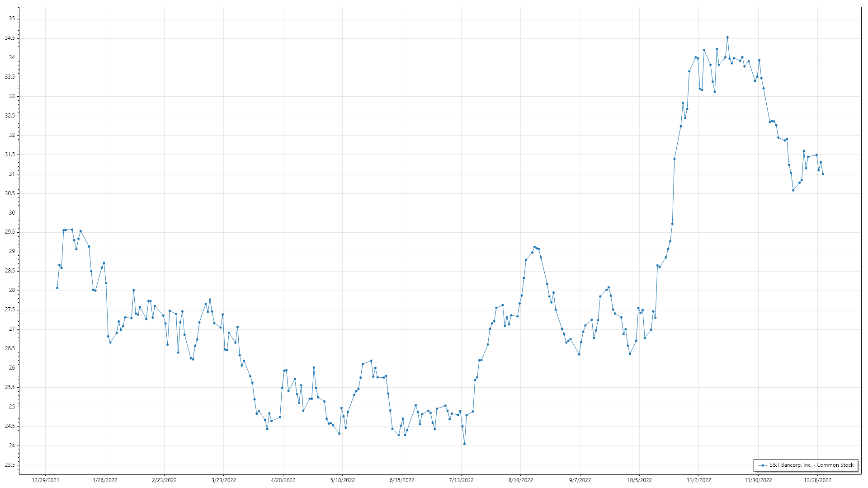
Task: Click the 30 y-axis value label
Action: pyautogui.click(x=12, y=213)
